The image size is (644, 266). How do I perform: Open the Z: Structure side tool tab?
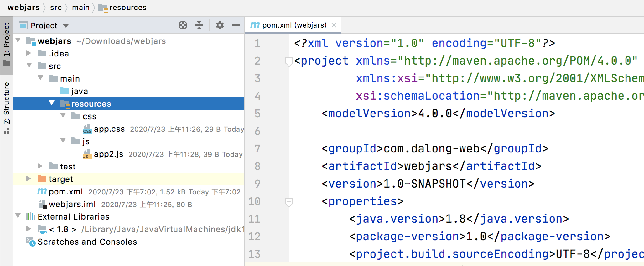pos(6,108)
